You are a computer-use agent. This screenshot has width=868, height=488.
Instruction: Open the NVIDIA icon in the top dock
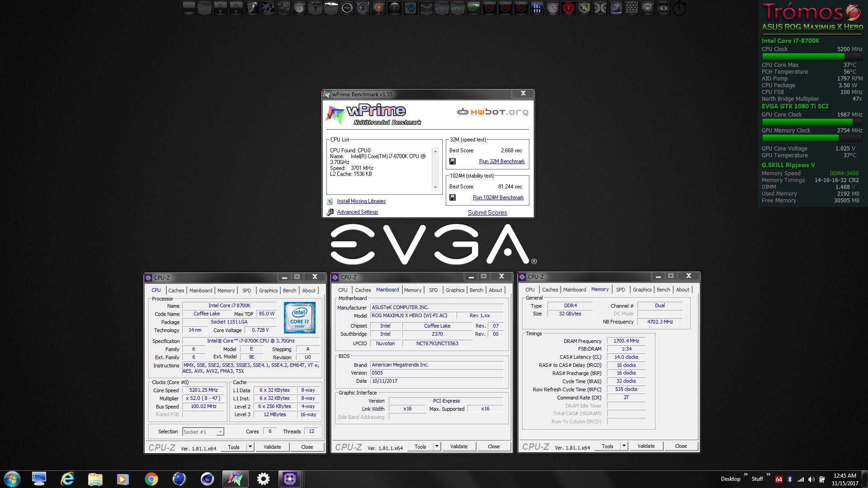(473, 8)
